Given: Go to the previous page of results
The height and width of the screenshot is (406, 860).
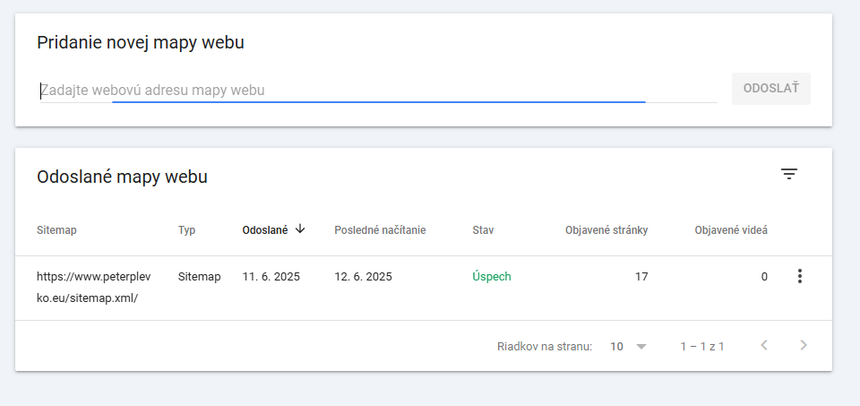Looking at the screenshot, I should [764, 346].
